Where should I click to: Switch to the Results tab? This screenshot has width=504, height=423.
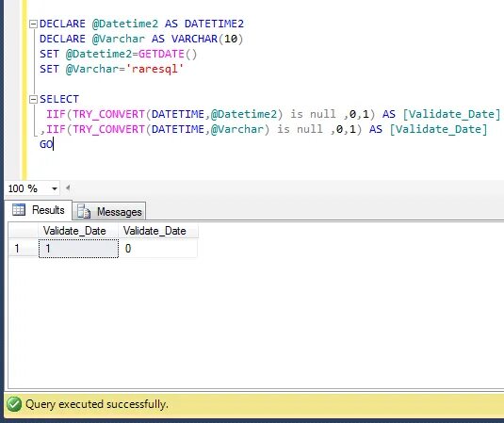tap(39, 210)
